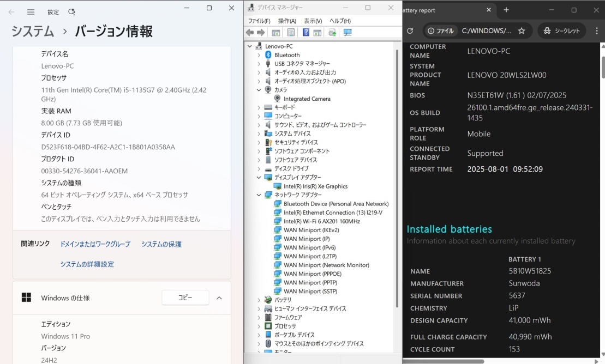Open the ファイル(F) menu in Device Manager

259,21
